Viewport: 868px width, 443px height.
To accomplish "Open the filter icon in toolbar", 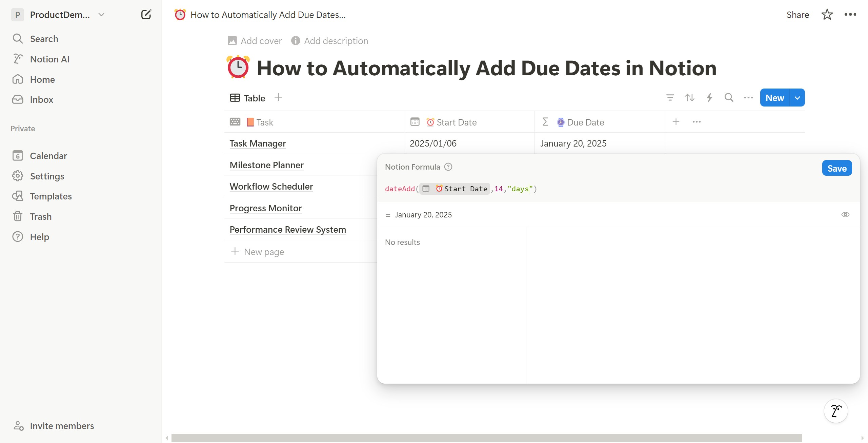I will tap(670, 98).
